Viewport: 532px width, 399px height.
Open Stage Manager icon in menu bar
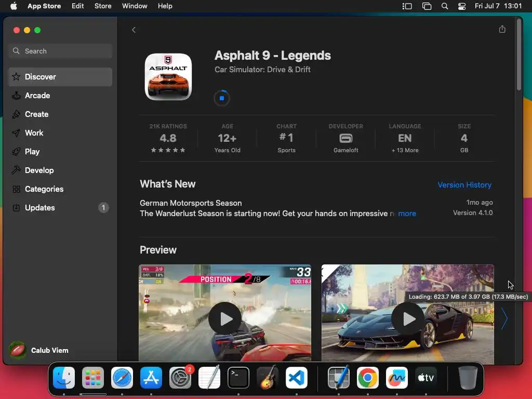407,6
